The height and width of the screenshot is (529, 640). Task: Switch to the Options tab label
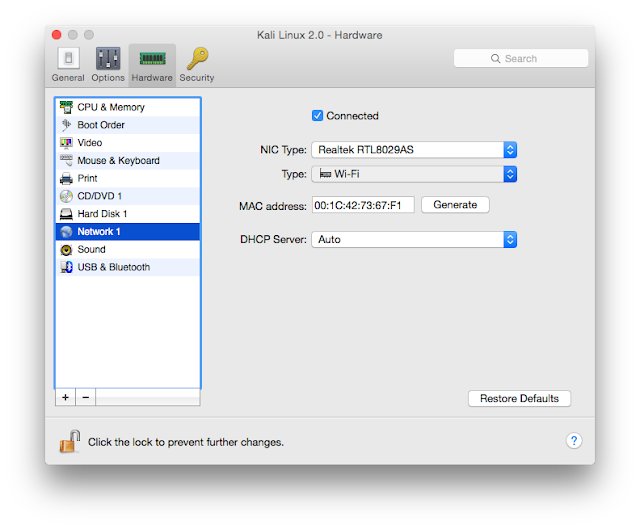click(x=108, y=78)
